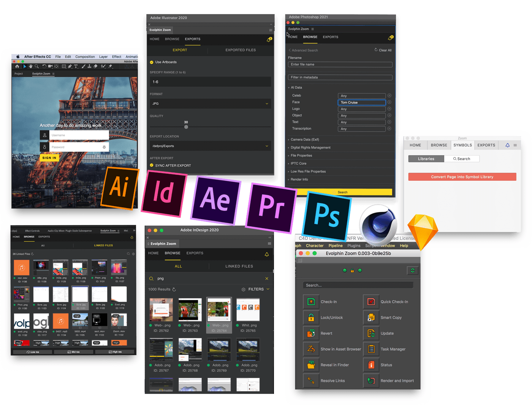Open settings gear in Premiere linked files panel
The width and height of the screenshot is (532, 405).
click(133, 254)
